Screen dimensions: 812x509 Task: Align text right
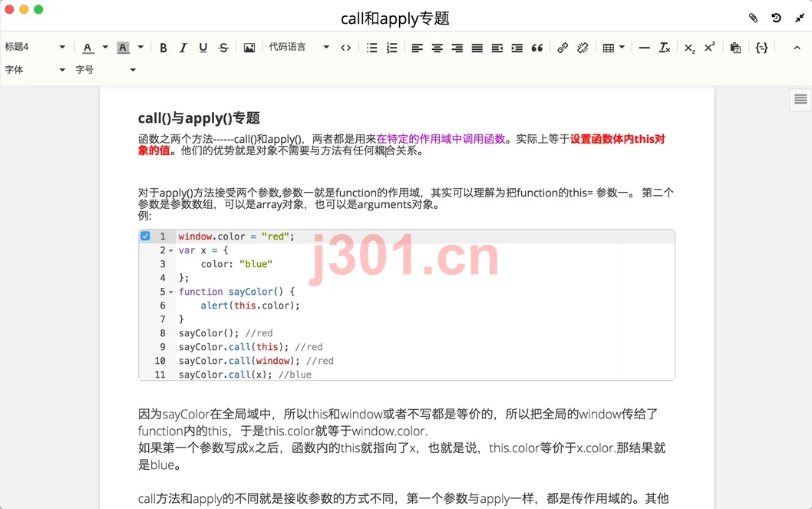pos(457,48)
